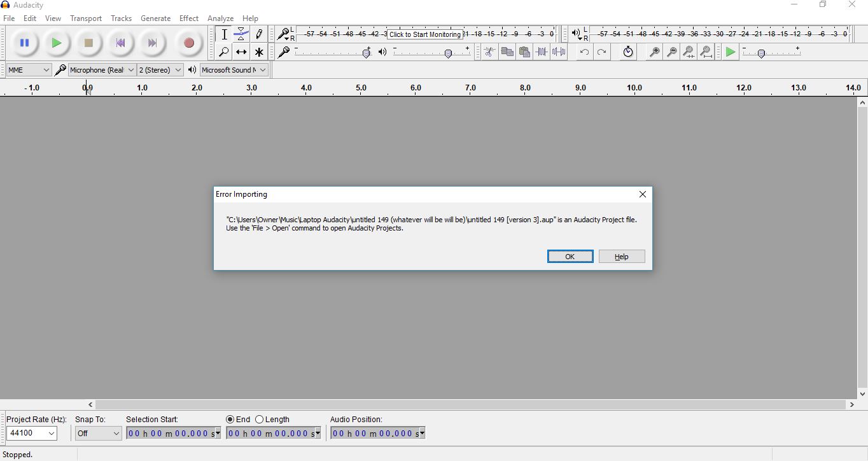
Task: Click the Play-at-speed green arrow
Action: 731,52
